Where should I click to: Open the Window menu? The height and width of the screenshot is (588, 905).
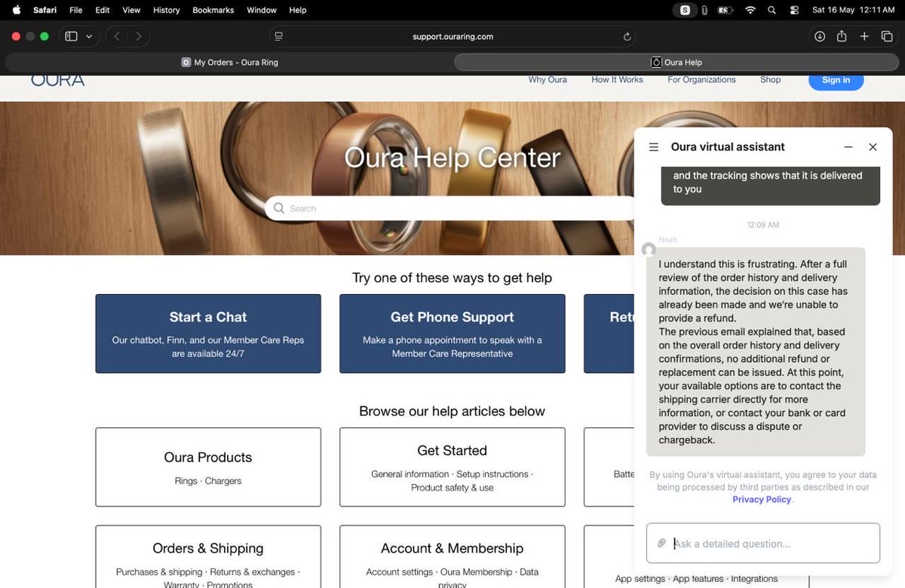(262, 10)
